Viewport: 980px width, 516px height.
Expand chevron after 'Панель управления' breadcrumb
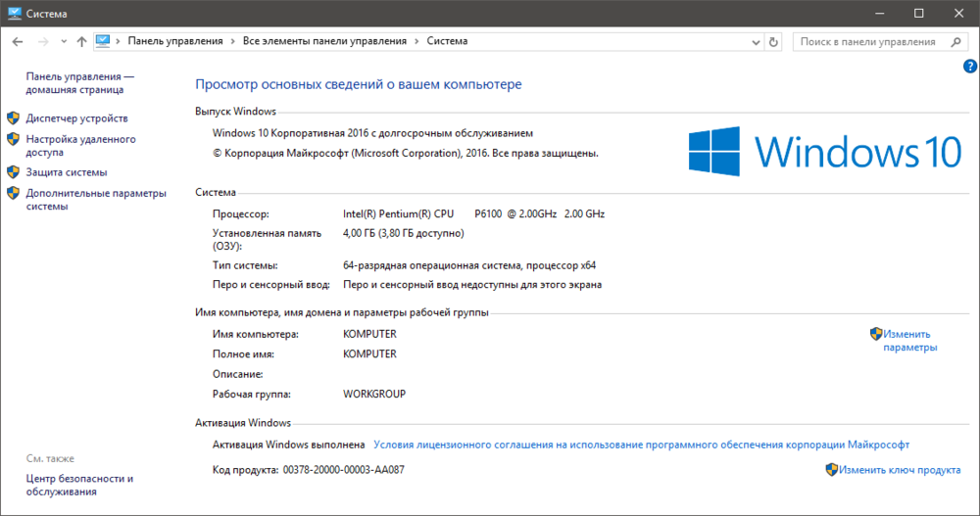click(x=232, y=41)
